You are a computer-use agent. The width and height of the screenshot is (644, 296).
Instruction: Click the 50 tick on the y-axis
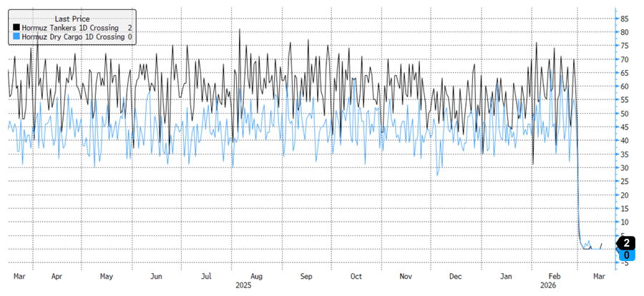coord(625,114)
